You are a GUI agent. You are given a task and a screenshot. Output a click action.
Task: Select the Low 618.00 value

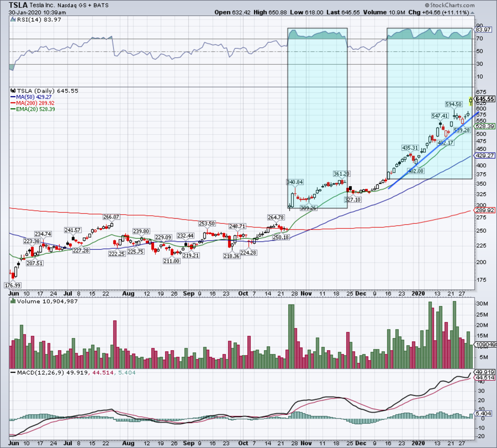pos(306,12)
